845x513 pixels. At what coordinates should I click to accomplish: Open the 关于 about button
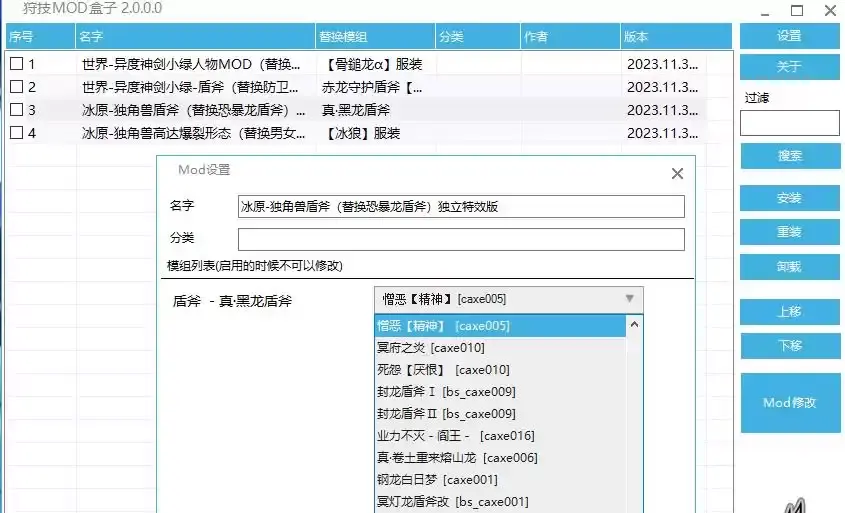(x=789, y=67)
